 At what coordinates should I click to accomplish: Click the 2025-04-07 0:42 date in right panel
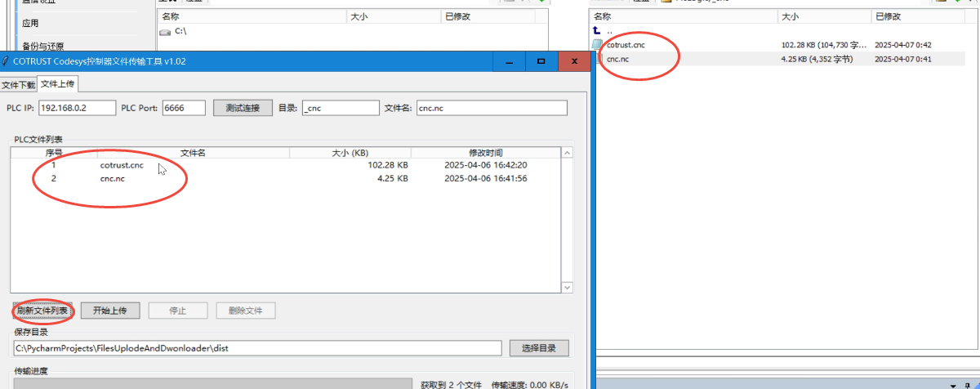pyautogui.click(x=902, y=45)
